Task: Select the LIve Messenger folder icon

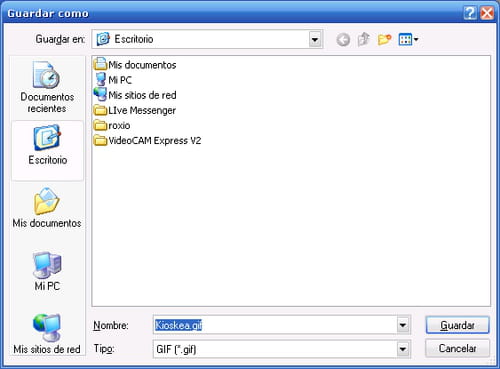Action: 100,110
